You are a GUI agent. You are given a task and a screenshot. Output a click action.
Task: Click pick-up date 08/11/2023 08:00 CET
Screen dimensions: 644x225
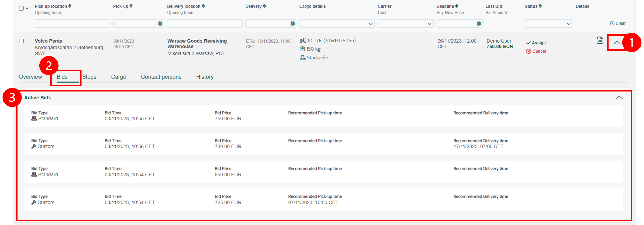click(123, 44)
